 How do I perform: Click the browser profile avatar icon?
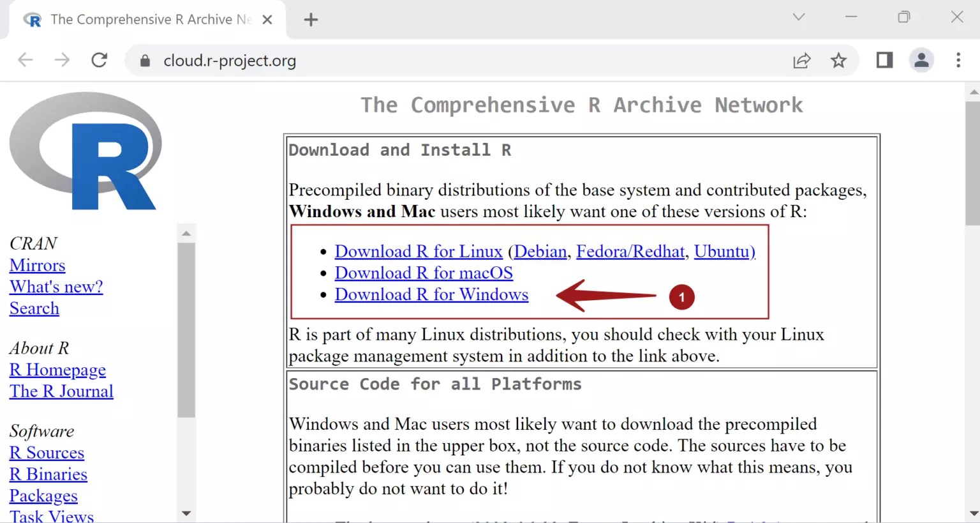[x=921, y=60]
